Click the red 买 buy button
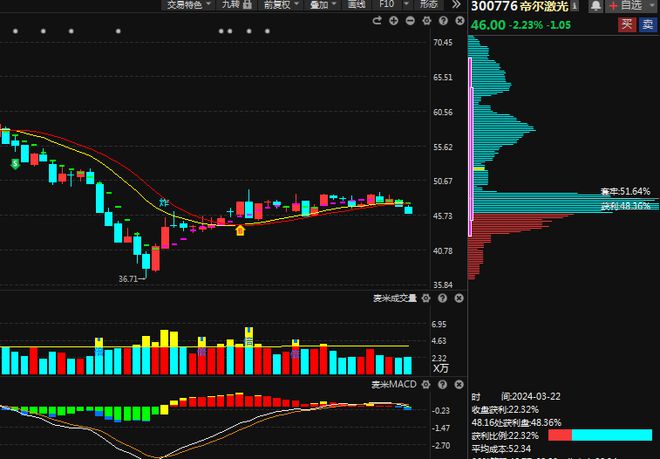 627,24
